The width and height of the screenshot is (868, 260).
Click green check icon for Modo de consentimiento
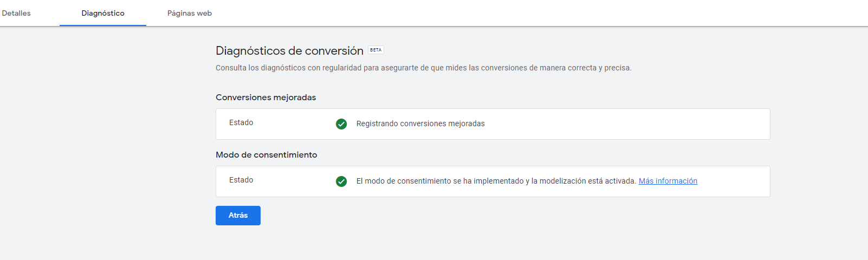tap(341, 181)
